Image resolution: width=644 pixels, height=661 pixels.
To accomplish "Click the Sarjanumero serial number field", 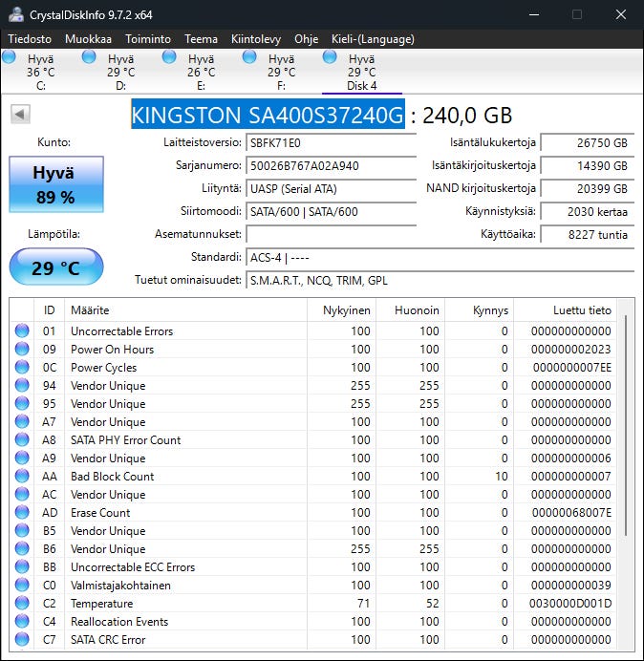I will click(x=331, y=165).
